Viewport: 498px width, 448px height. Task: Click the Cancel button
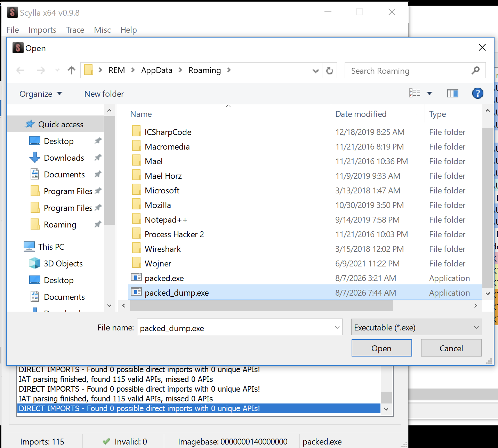(x=451, y=348)
